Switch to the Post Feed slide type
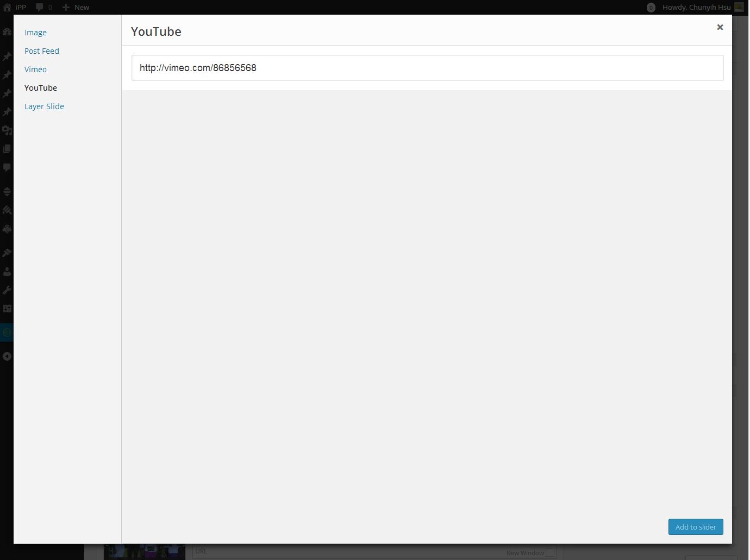 [x=42, y=51]
